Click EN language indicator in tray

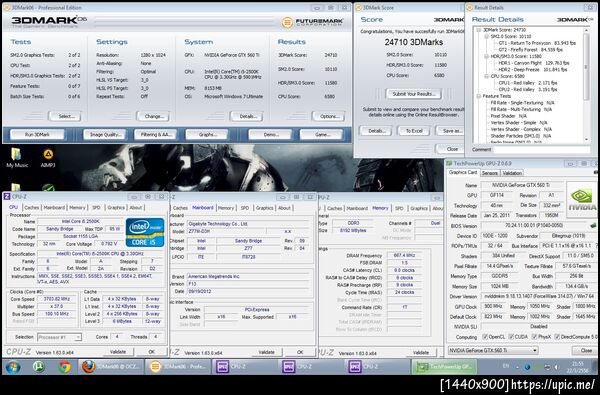506,366
